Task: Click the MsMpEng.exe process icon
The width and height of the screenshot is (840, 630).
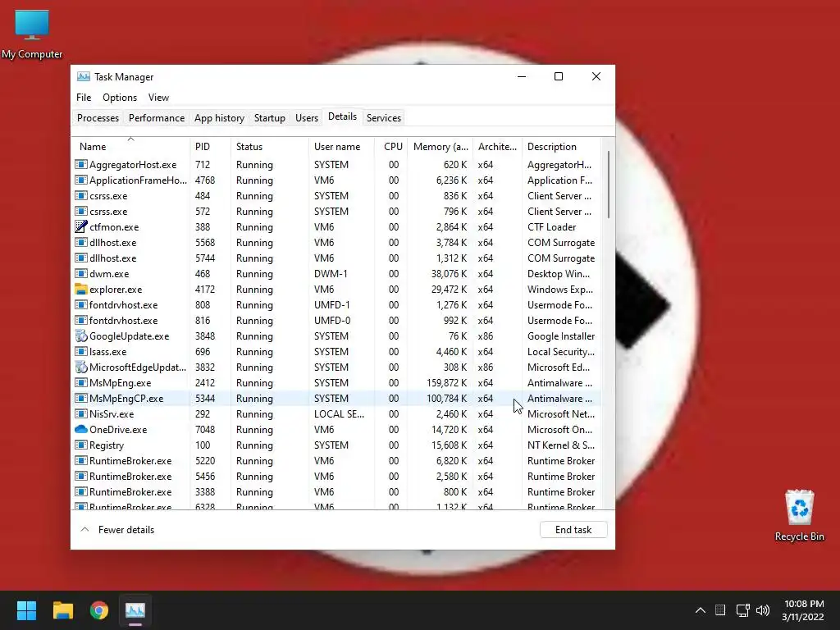Action: click(x=81, y=382)
